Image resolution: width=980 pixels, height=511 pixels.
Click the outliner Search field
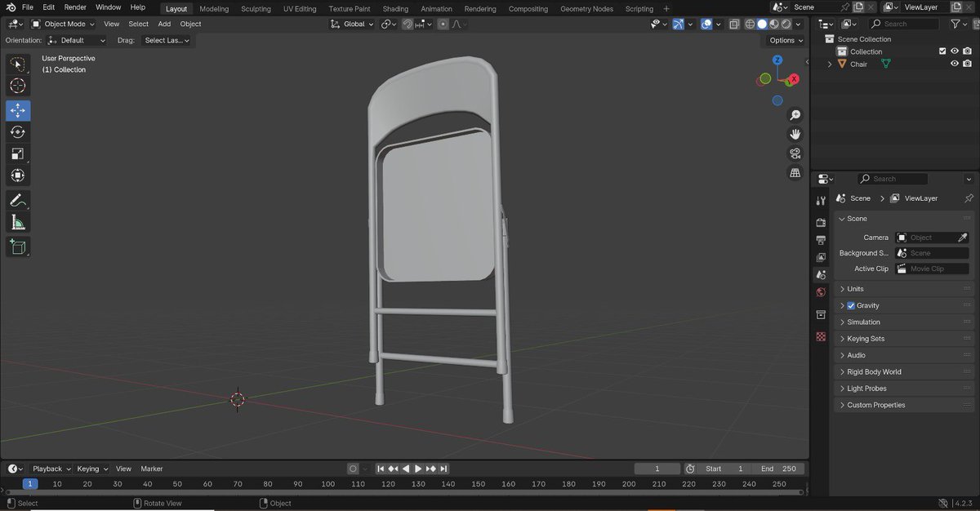tap(905, 24)
